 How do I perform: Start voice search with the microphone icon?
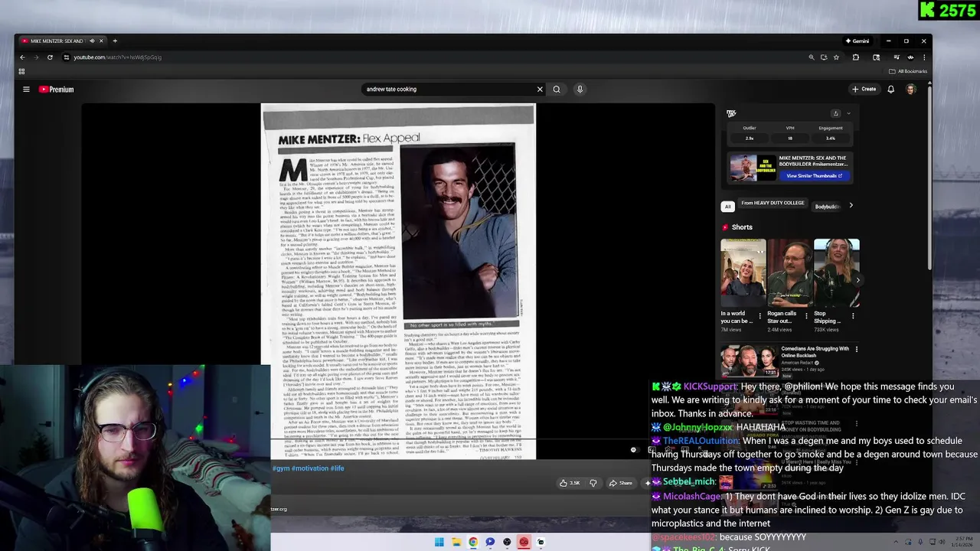[580, 90]
